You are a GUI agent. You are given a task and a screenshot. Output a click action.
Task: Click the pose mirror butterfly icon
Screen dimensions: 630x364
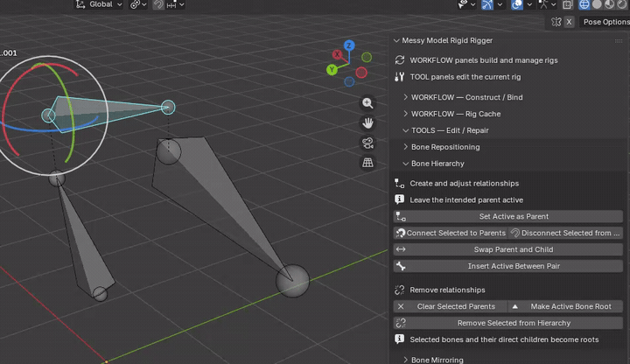point(556,22)
